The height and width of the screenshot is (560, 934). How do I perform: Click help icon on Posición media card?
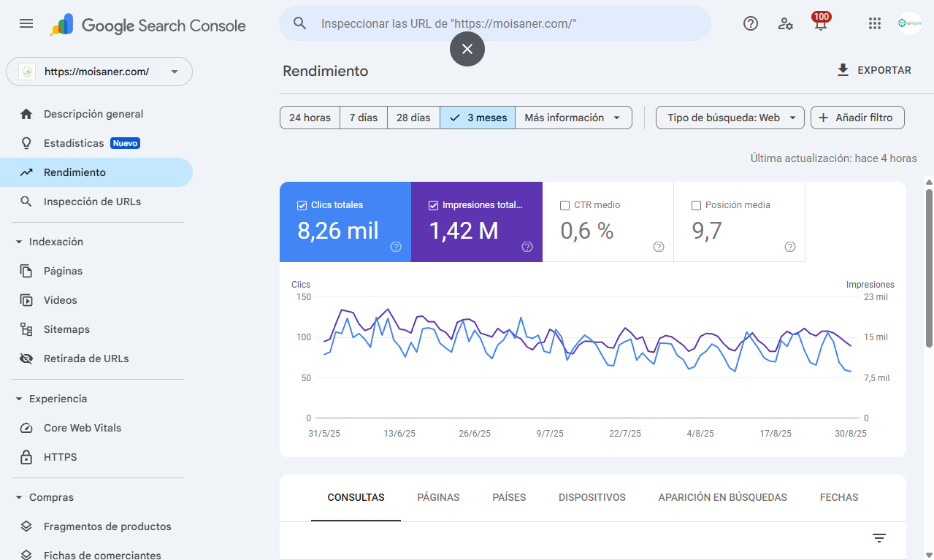click(789, 247)
